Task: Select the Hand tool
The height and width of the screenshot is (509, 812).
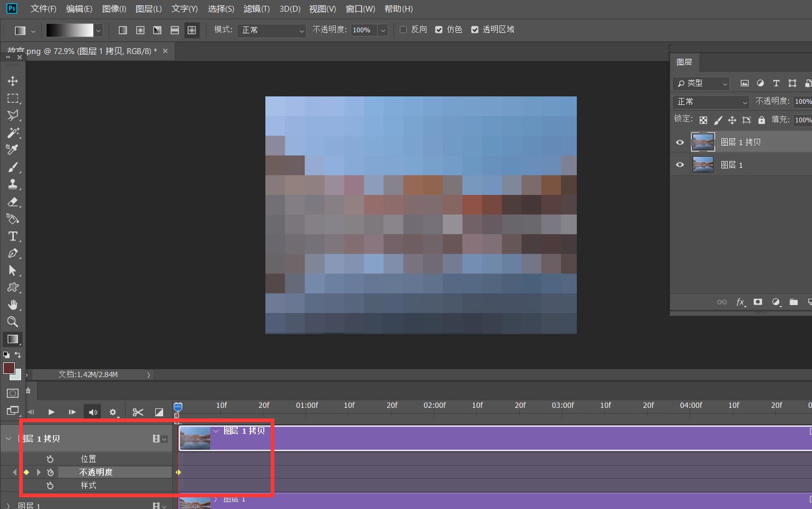Action: [13, 305]
